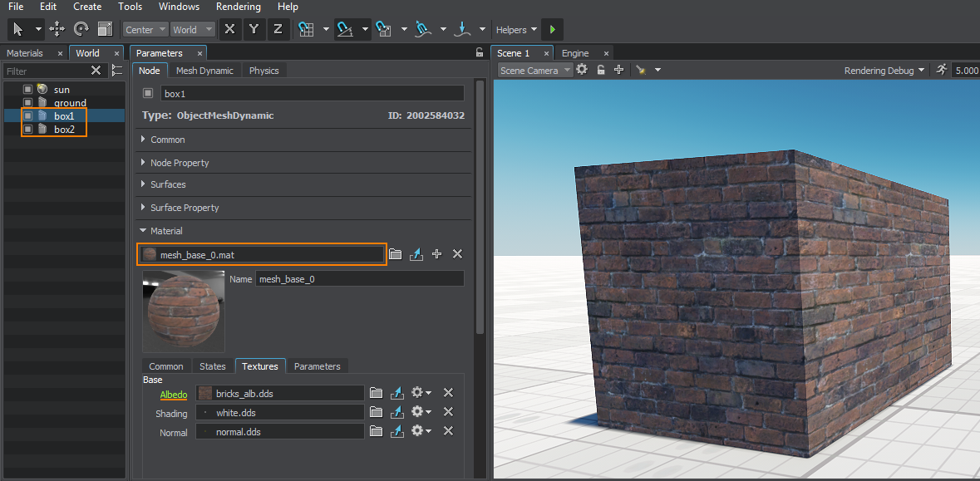Switch to the Physics tab
The image size is (980, 481).
263,71
